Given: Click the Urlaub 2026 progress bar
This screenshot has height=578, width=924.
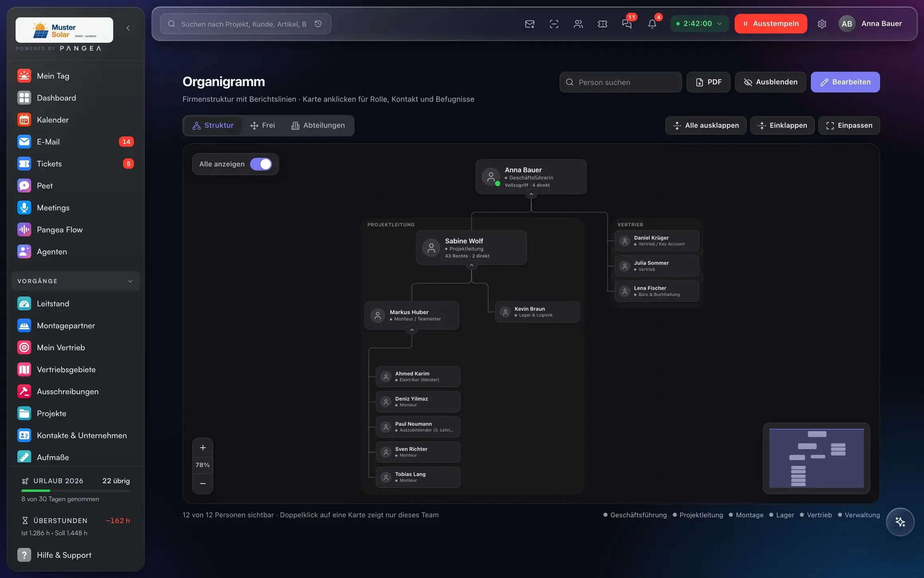Looking at the screenshot, I should point(76,490).
